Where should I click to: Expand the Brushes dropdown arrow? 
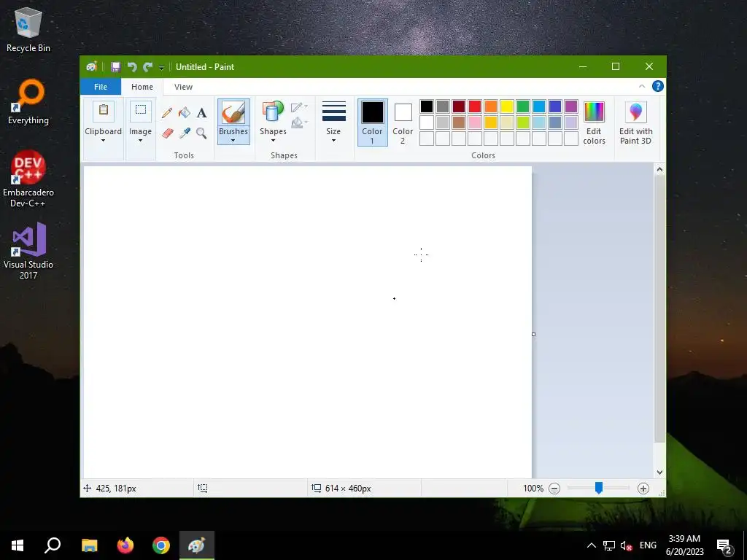(233, 141)
